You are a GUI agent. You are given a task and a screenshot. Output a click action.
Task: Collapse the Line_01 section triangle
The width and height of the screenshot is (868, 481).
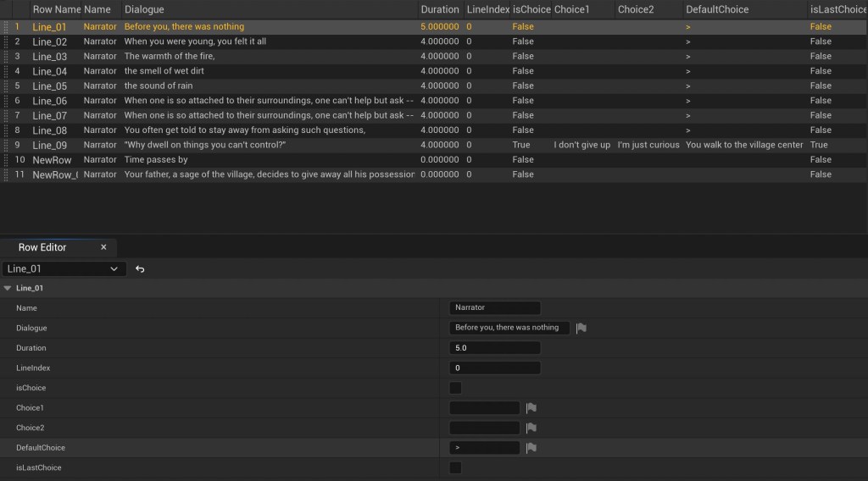[8, 289]
